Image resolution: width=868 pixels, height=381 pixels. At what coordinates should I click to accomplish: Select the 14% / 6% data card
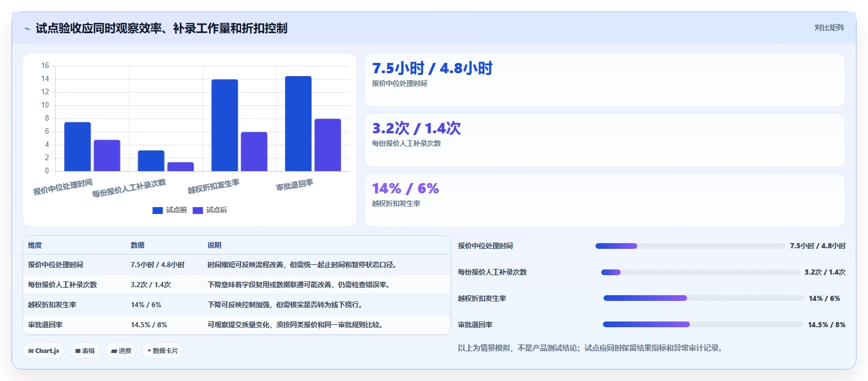605,200
